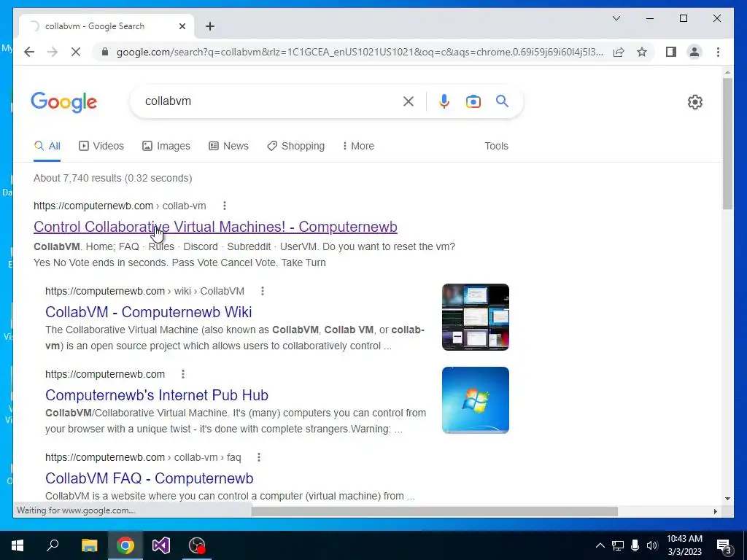This screenshot has height=560, width=747.
Task: Click the https://computernewb.com › collab-vm URL text
Action: [120, 206]
